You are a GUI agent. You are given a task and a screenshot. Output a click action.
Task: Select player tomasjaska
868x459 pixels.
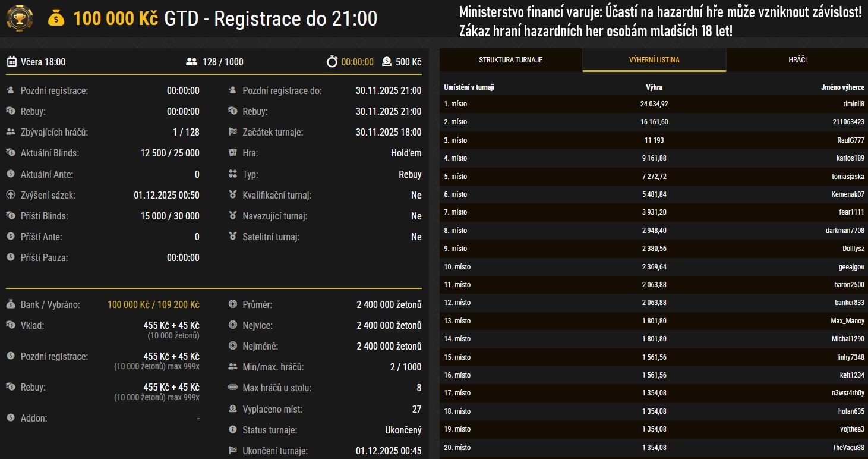tap(848, 177)
